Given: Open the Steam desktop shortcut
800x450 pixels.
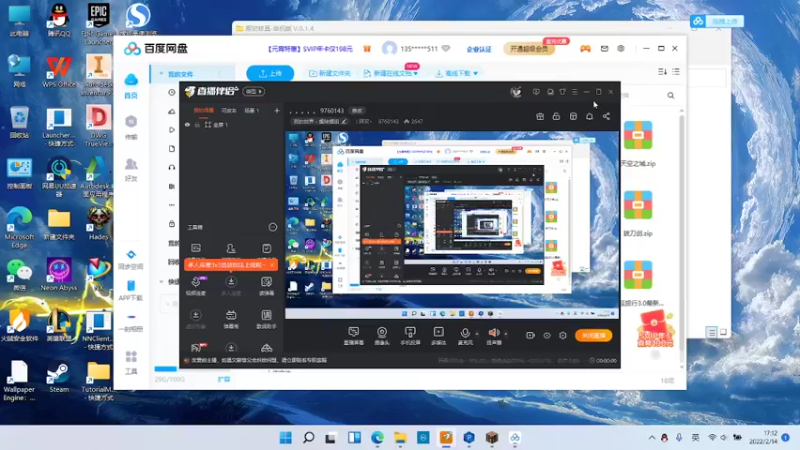Looking at the screenshot, I should pyautogui.click(x=59, y=378).
